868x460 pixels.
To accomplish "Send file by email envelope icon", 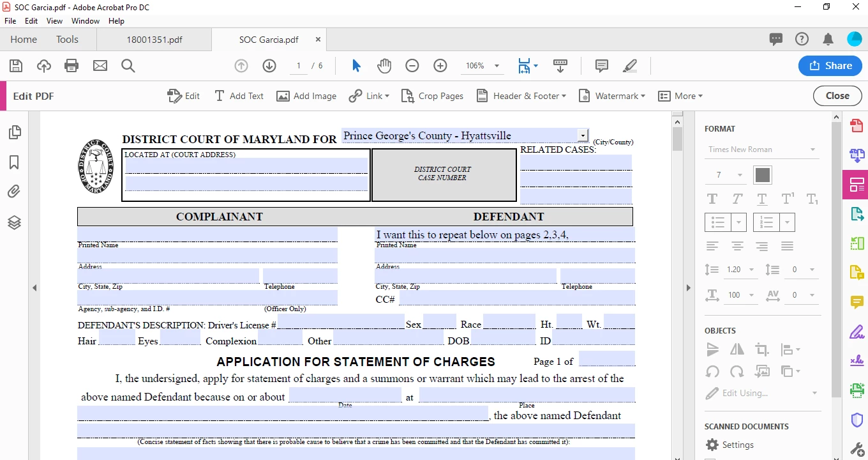I will [x=100, y=66].
